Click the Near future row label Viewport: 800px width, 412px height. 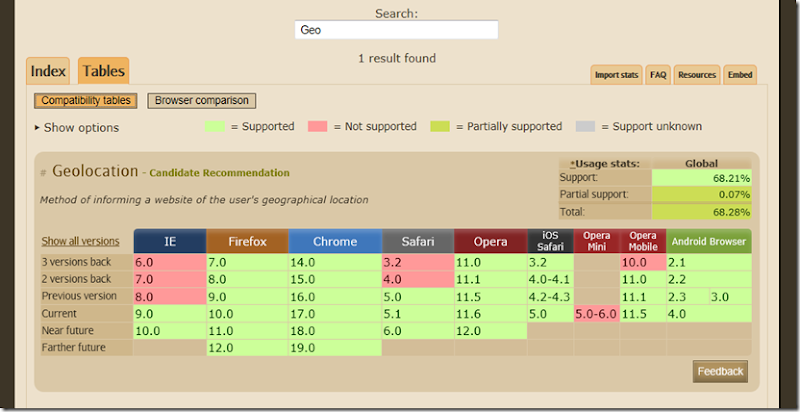point(87,330)
